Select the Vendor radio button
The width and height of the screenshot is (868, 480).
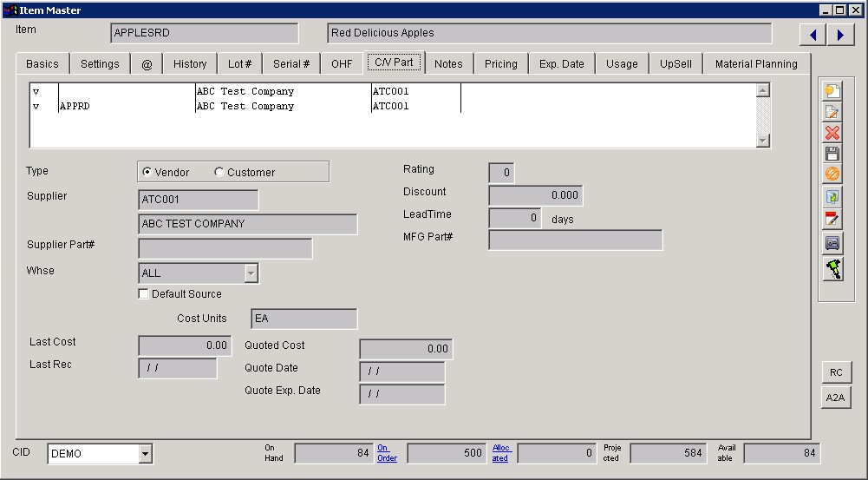coord(147,173)
